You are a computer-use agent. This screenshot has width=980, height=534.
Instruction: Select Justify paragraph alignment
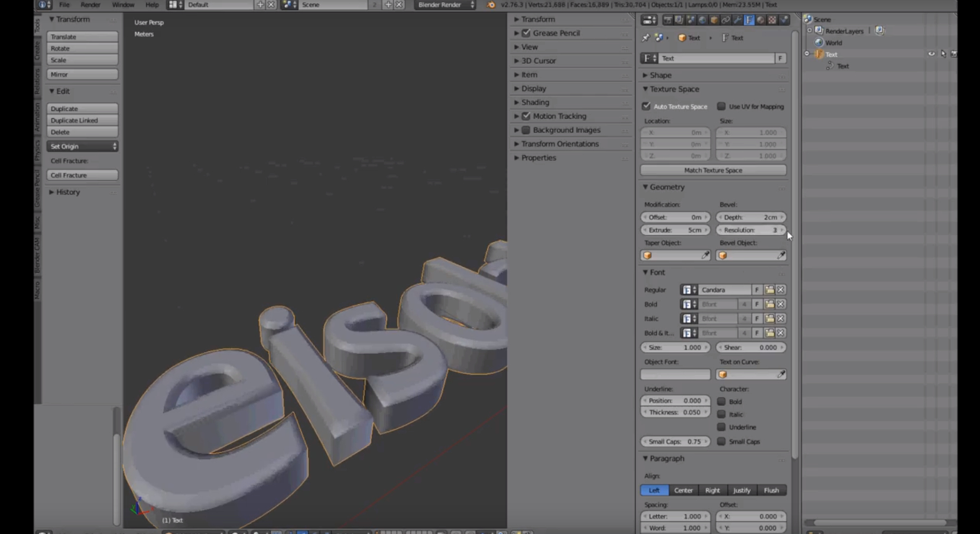(742, 490)
